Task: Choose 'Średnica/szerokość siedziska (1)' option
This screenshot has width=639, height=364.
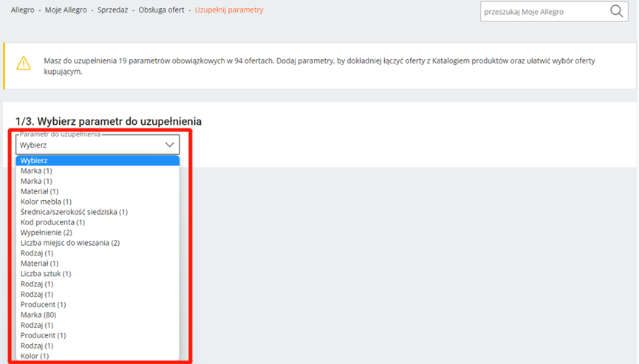Action: [x=98, y=212]
